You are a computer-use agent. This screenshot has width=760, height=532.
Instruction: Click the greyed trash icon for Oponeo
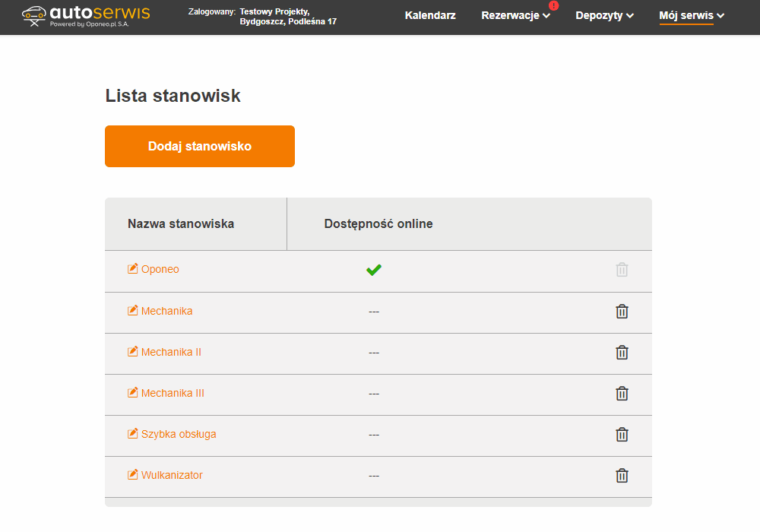pyautogui.click(x=622, y=270)
